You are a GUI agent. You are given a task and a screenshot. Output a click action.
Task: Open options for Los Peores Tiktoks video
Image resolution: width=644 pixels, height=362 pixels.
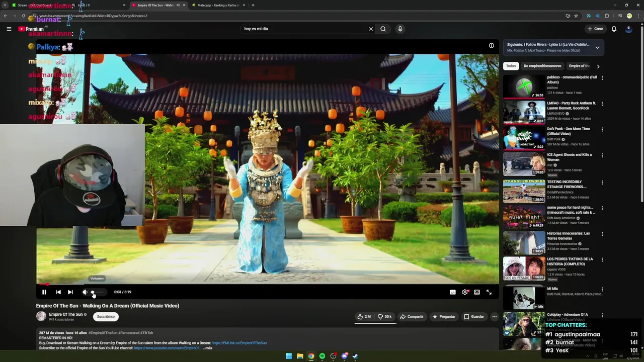tap(602, 259)
